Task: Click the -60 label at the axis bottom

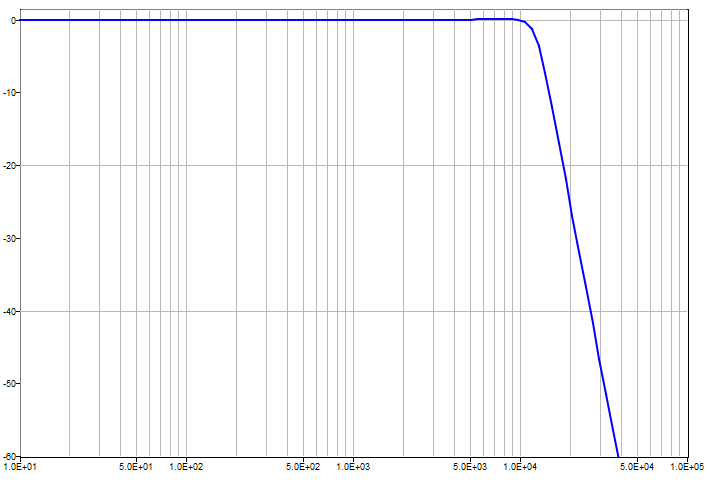Action: tap(8, 456)
